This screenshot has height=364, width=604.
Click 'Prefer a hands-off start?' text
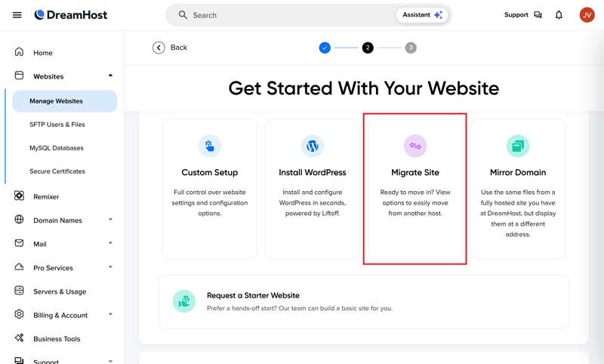pos(300,308)
